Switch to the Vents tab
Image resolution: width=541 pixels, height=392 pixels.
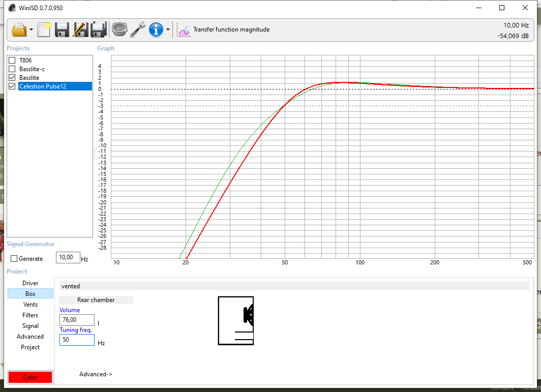30,305
